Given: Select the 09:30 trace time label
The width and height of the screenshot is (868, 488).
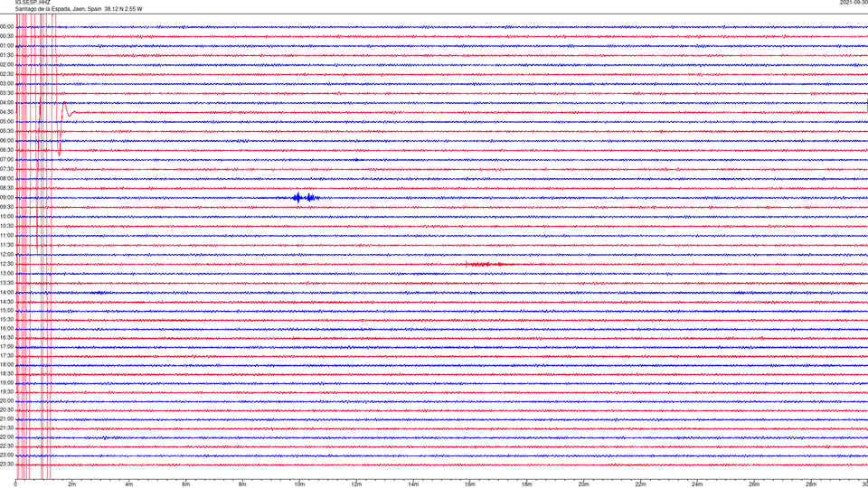Looking at the screenshot, I should [x=6, y=207].
